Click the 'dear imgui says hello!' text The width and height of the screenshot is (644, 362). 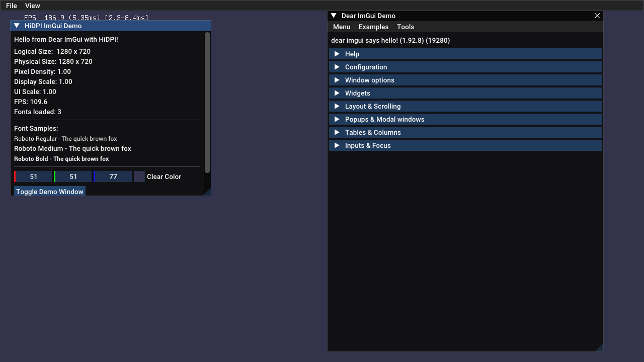(390, 40)
